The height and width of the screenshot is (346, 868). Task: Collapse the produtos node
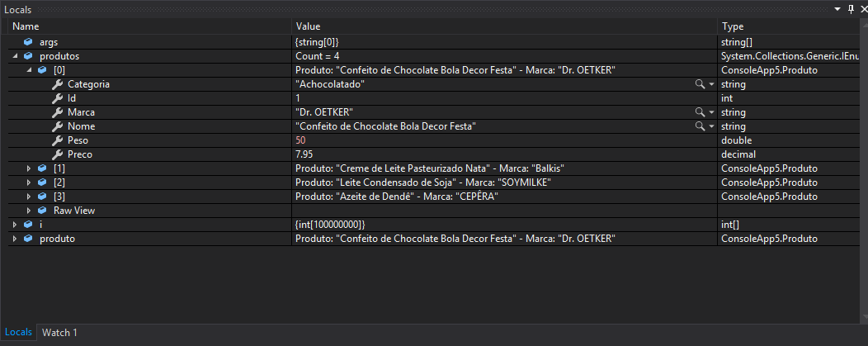point(15,56)
